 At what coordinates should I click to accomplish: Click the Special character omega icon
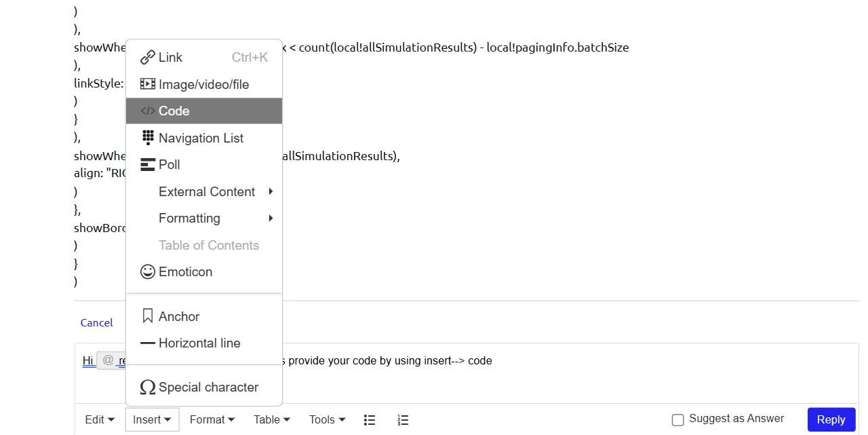tap(147, 387)
